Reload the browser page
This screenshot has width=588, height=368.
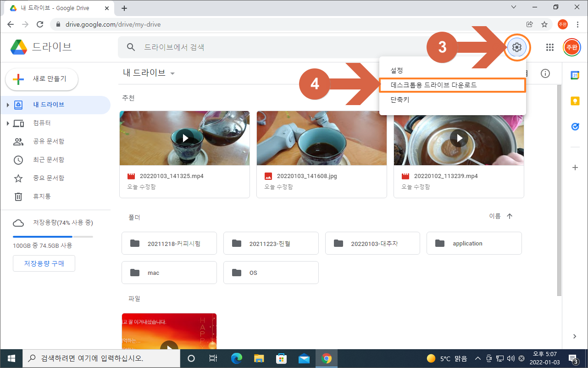tap(40, 24)
